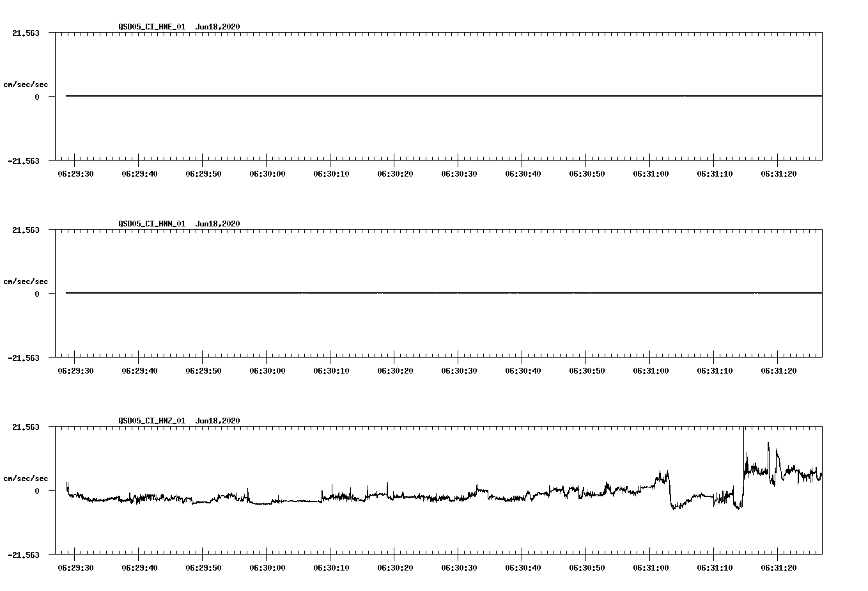Click the flat HNN trace line
The width and height of the screenshot is (868, 591).
444,293
